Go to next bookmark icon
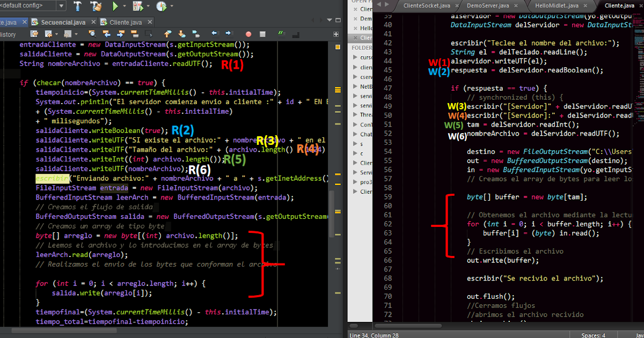The image size is (644, 338). [182, 33]
